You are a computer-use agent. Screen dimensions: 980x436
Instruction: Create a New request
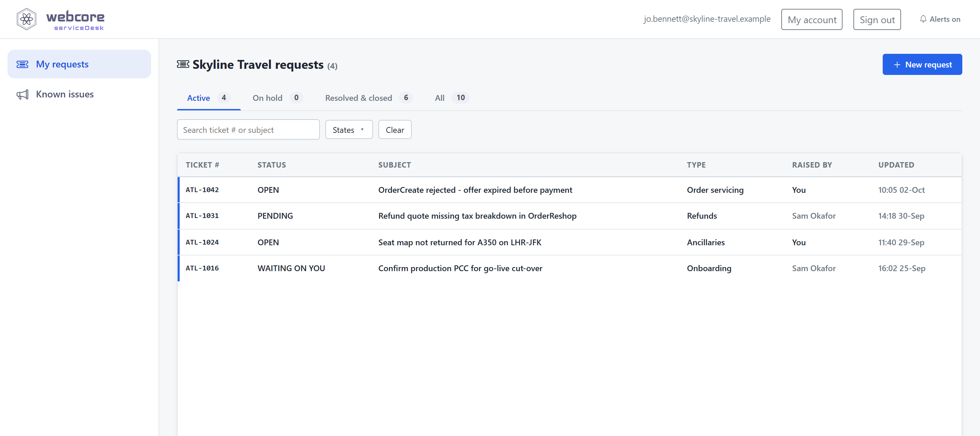point(922,65)
